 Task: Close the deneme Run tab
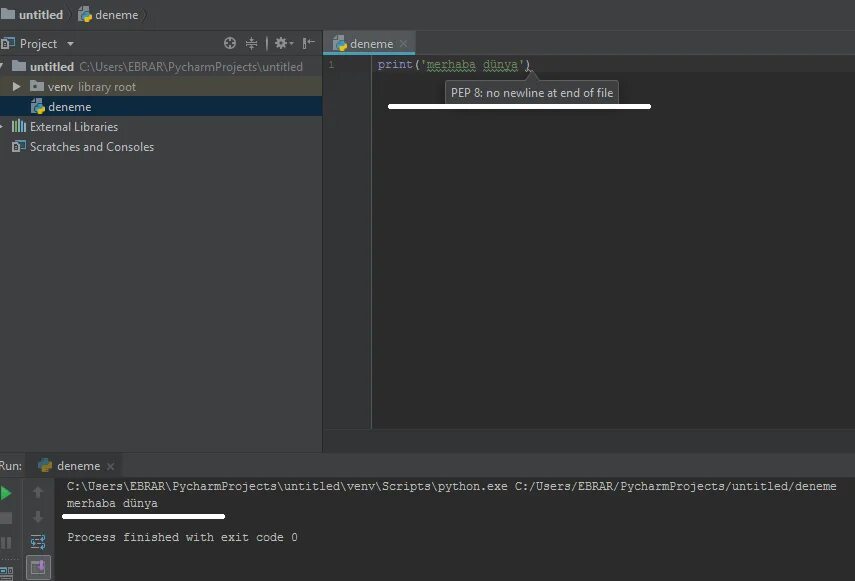click(111, 467)
